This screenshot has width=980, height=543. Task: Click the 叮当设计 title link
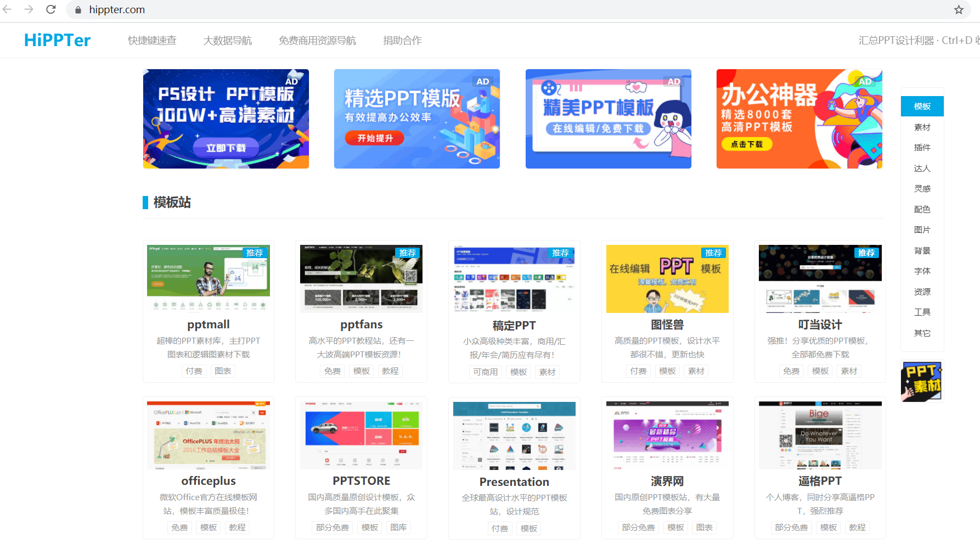[820, 324]
